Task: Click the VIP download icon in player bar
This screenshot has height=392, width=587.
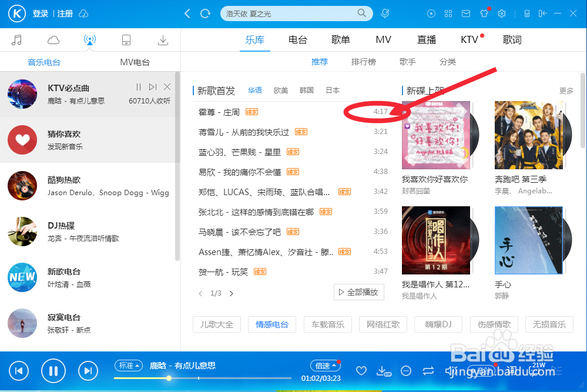Action: 383,371
